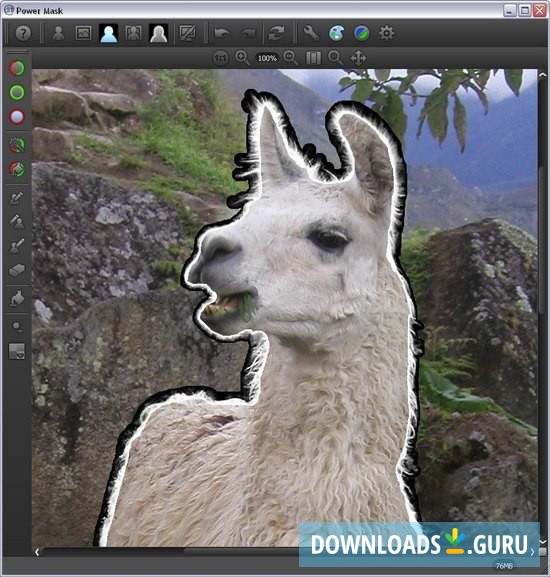Undo the last action with the left arrow

coord(222,33)
